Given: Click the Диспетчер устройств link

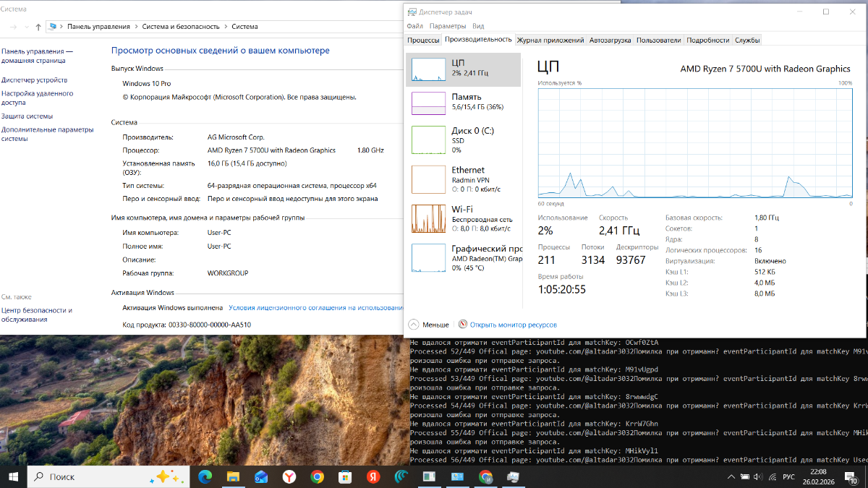Looking at the screenshot, I should tap(34, 80).
